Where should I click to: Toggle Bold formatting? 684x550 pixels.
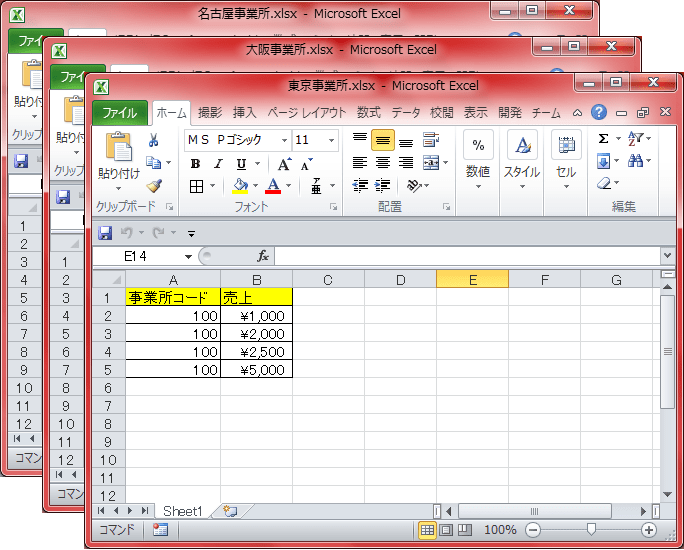(195, 164)
